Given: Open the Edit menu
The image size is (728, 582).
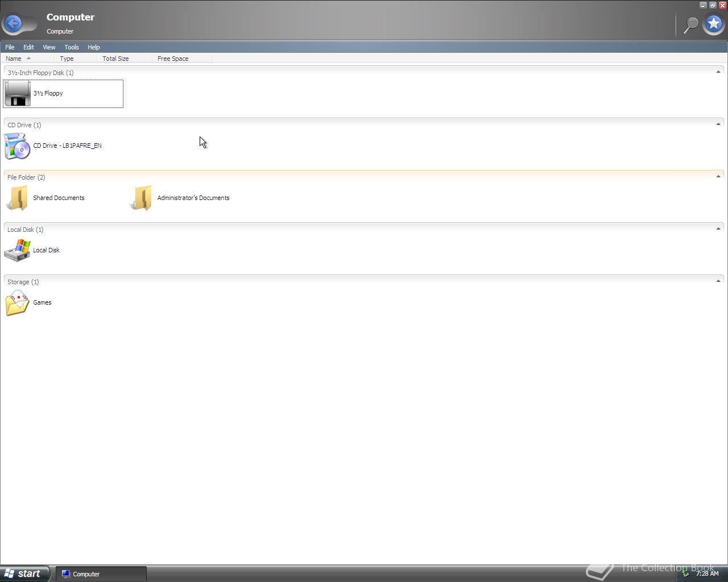Looking at the screenshot, I should 28,47.
